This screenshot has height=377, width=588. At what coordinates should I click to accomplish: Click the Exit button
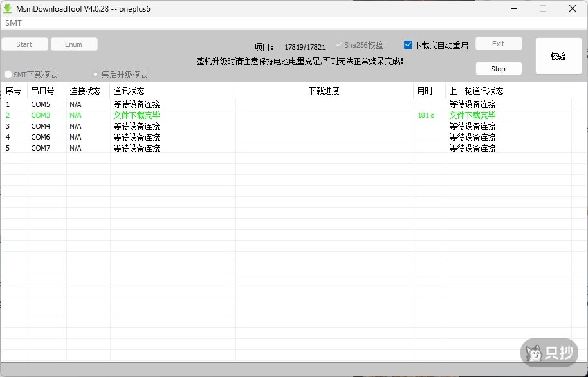[x=499, y=42]
